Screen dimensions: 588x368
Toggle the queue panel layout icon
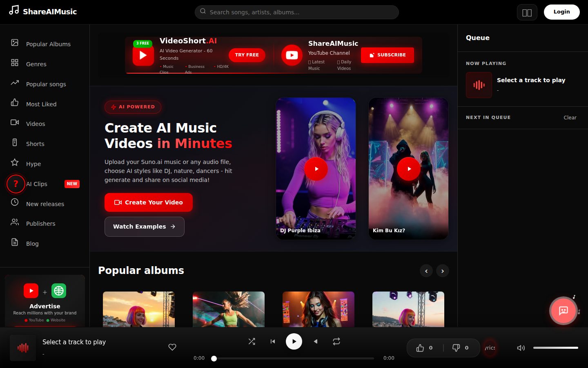tap(527, 12)
